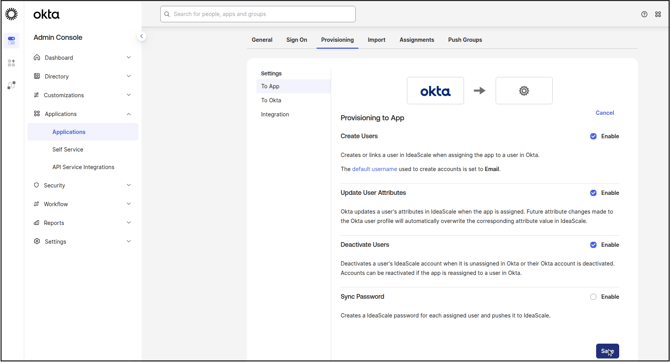Click the Customizations icon in sidebar
The height and width of the screenshot is (362, 670).
(x=37, y=95)
